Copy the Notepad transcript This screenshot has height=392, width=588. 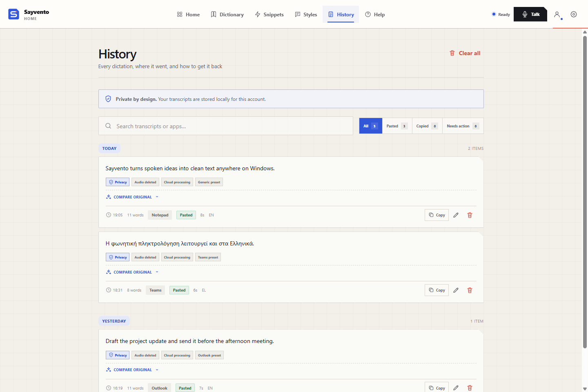(437, 215)
